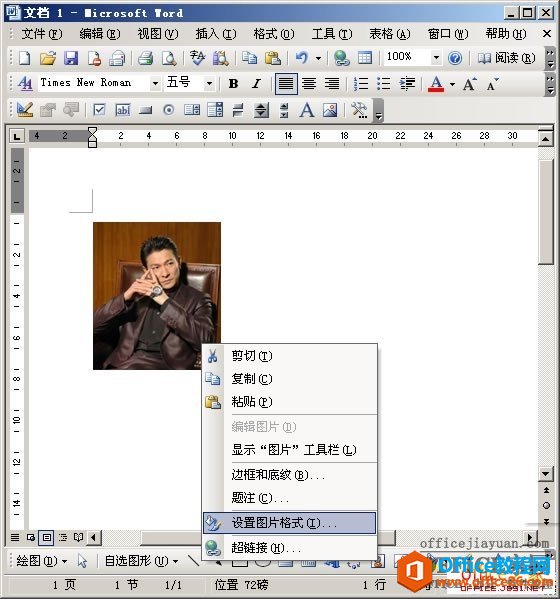Viewport: 560px width, 599px height.
Task: Insert text box control (abl)
Action: coord(123,110)
